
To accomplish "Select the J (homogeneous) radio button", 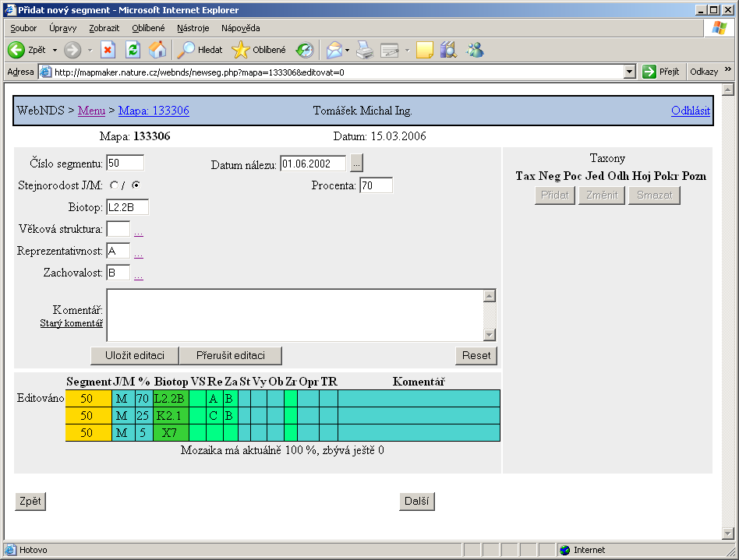I will (x=114, y=185).
